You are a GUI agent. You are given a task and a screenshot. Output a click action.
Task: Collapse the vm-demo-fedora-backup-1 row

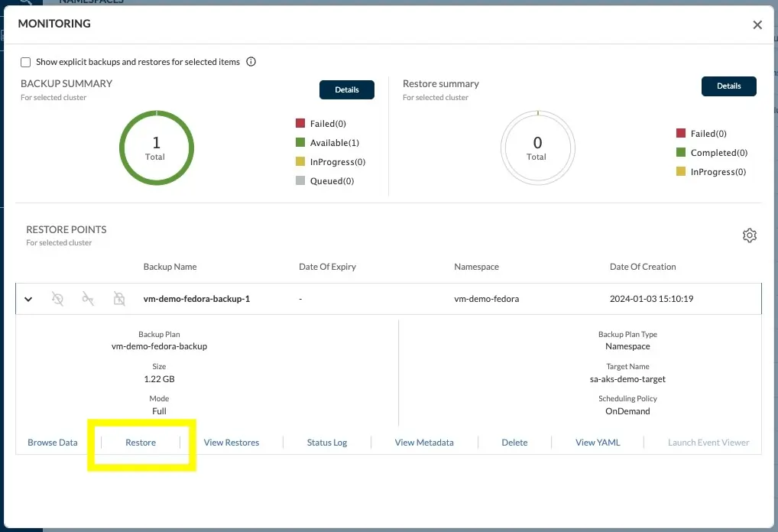click(x=28, y=300)
